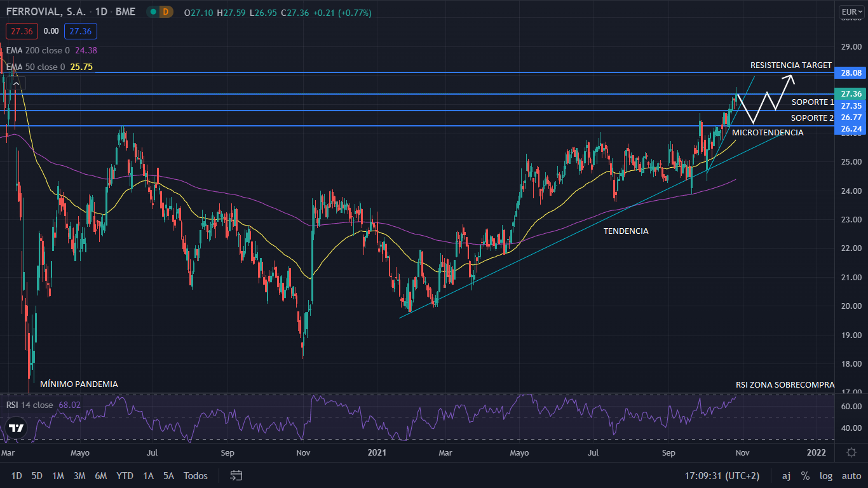Click the TradingView logo icon
The image size is (868, 488).
pyautogui.click(x=17, y=428)
